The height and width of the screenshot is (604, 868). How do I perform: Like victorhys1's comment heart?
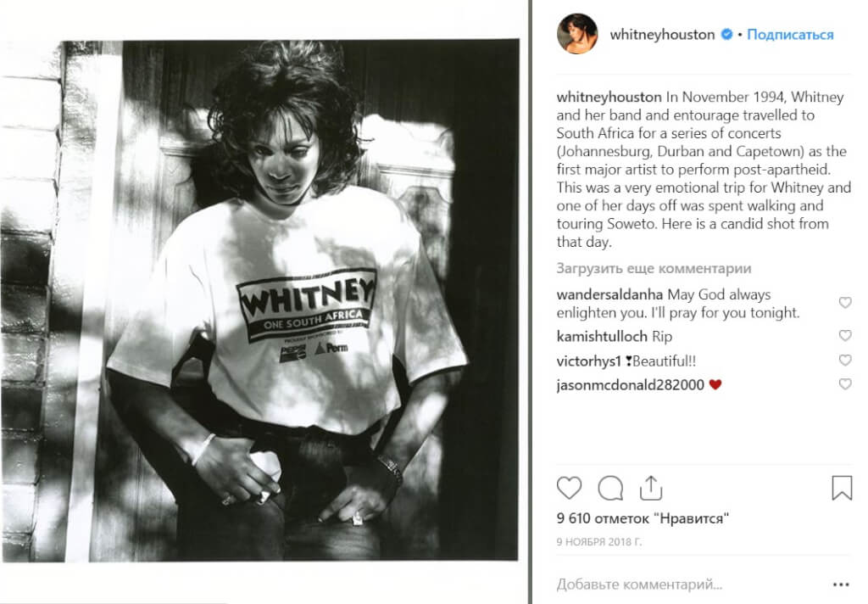845,361
